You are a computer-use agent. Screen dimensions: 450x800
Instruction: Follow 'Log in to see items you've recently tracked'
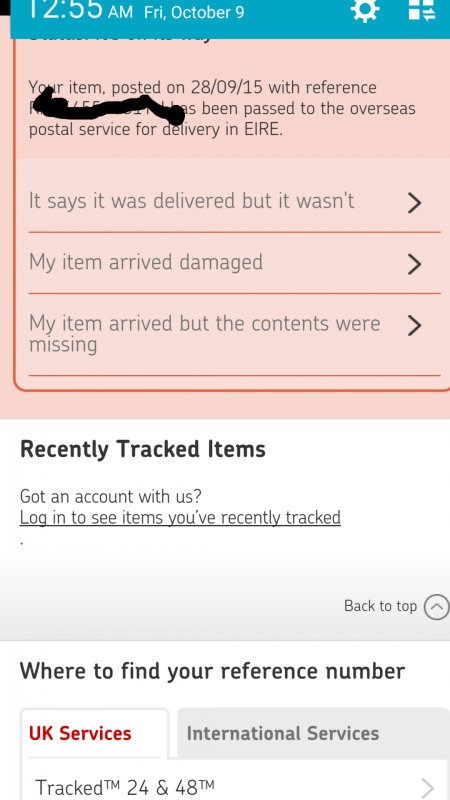pyautogui.click(x=180, y=517)
